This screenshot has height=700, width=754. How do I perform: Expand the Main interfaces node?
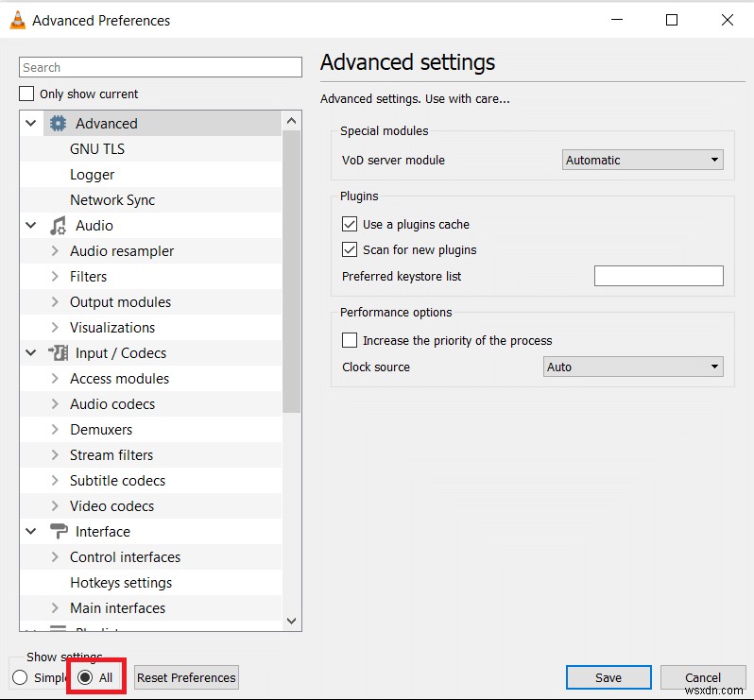[x=55, y=607]
